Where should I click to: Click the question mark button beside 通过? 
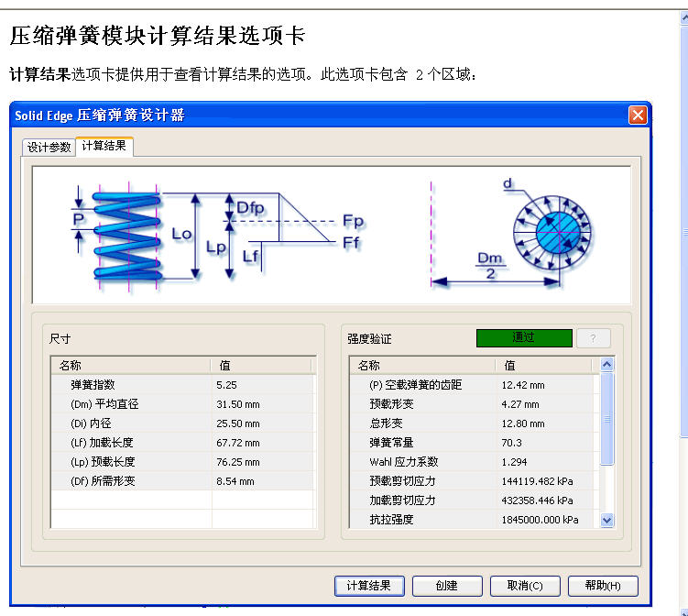click(594, 338)
